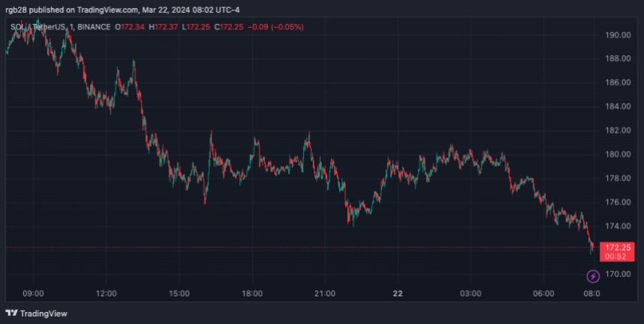Screen dimensions: 644x324
Task: Click the 170.00 price scale label
Action: pyautogui.click(x=619, y=274)
